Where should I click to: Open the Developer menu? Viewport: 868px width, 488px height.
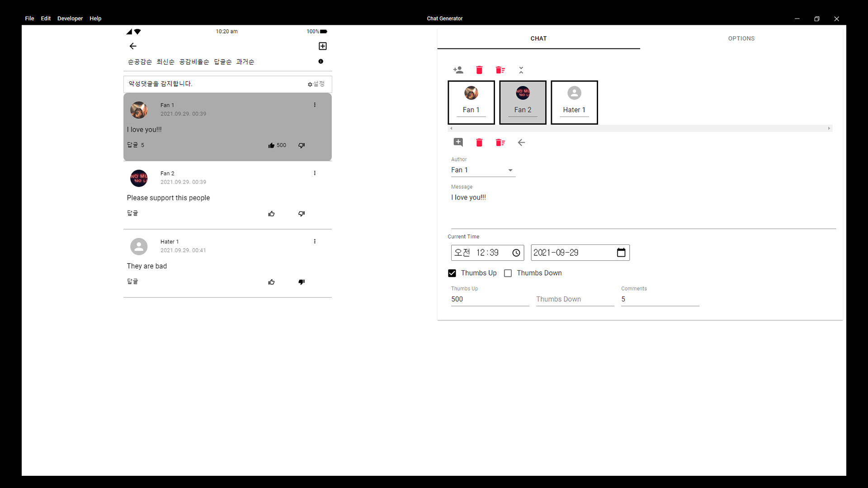pyautogui.click(x=70, y=19)
